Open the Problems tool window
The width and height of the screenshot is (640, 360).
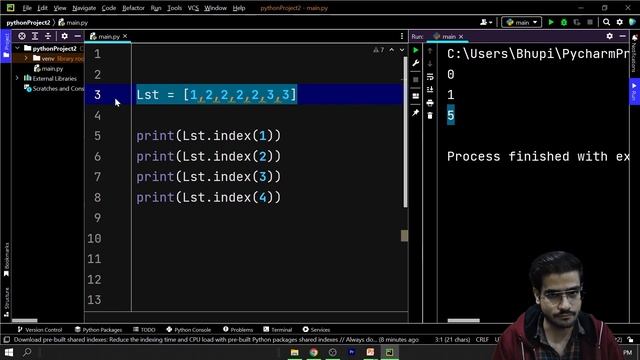click(x=238, y=329)
